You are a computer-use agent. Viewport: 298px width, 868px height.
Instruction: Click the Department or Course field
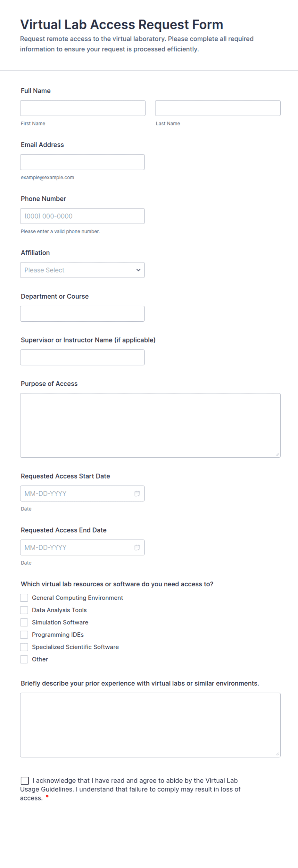pos(82,314)
